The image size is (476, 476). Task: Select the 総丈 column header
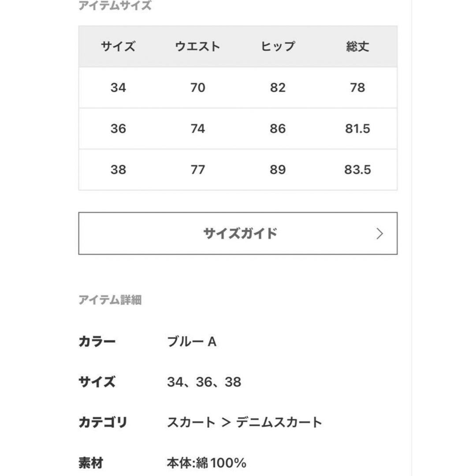click(x=357, y=46)
